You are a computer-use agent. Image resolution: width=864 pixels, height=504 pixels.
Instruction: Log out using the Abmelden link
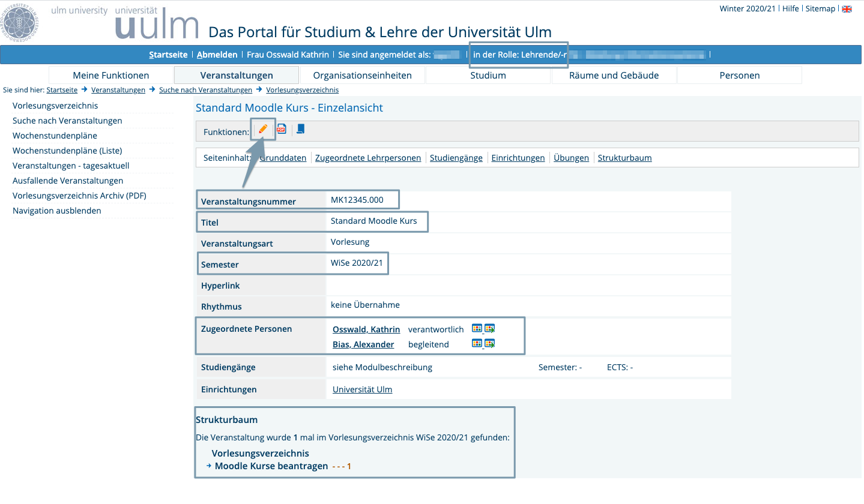click(217, 55)
